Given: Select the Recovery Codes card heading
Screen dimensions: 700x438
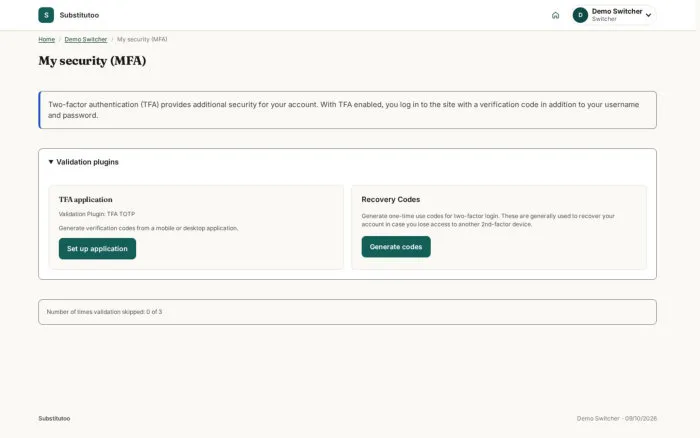Looking at the screenshot, I should tap(391, 200).
